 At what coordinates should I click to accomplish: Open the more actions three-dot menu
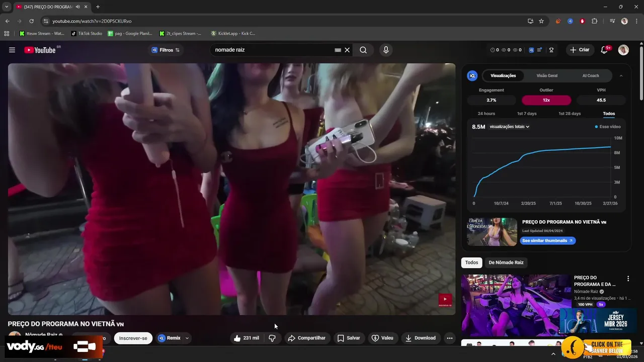[x=450, y=338]
